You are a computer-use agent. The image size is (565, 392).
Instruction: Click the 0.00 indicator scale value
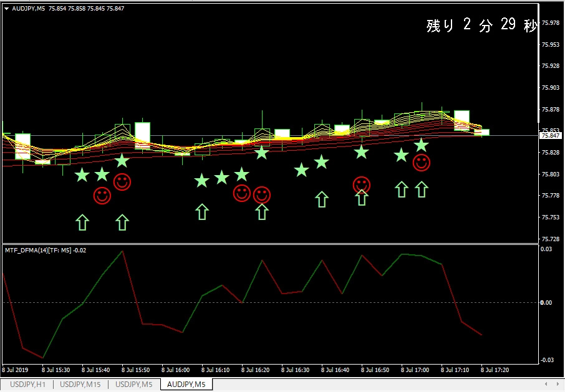pyautogui.click(x=546, y=302)
